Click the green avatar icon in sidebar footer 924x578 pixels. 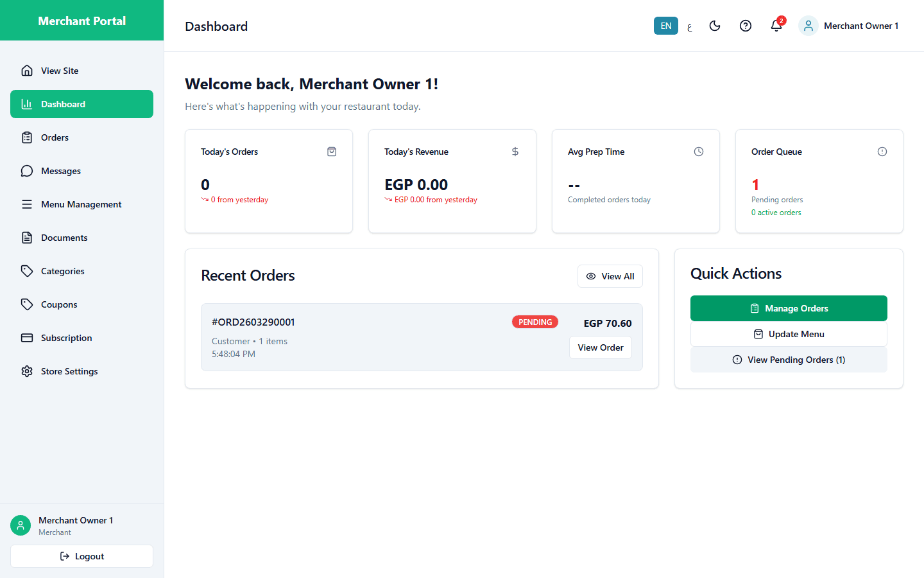click(21, 525)
